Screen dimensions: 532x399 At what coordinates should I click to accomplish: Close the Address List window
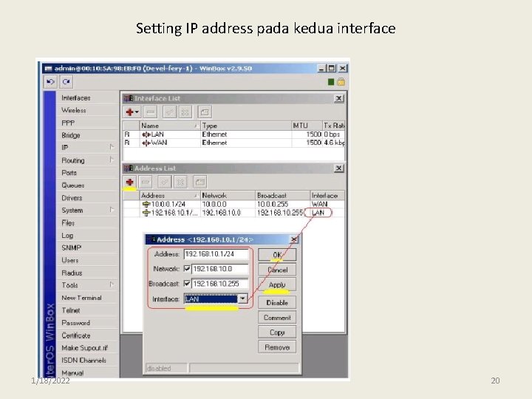click(338, 168)
